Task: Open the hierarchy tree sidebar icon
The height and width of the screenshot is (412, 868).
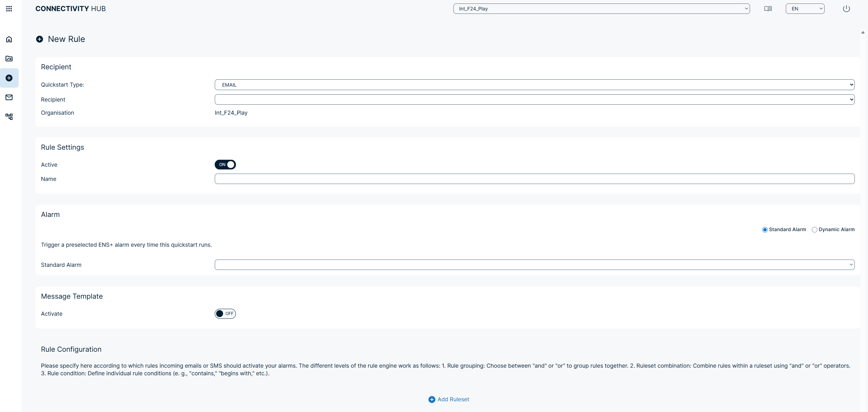Action: point(9,117)
